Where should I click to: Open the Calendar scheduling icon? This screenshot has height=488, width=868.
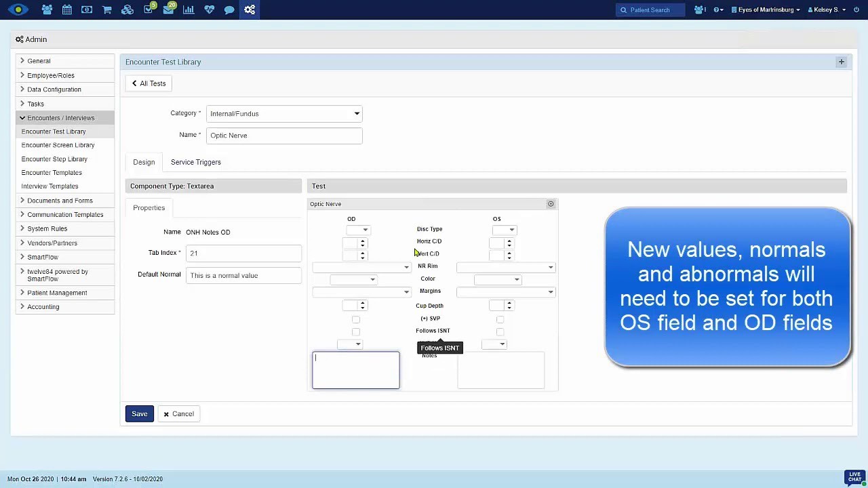(x=66, y=9)
